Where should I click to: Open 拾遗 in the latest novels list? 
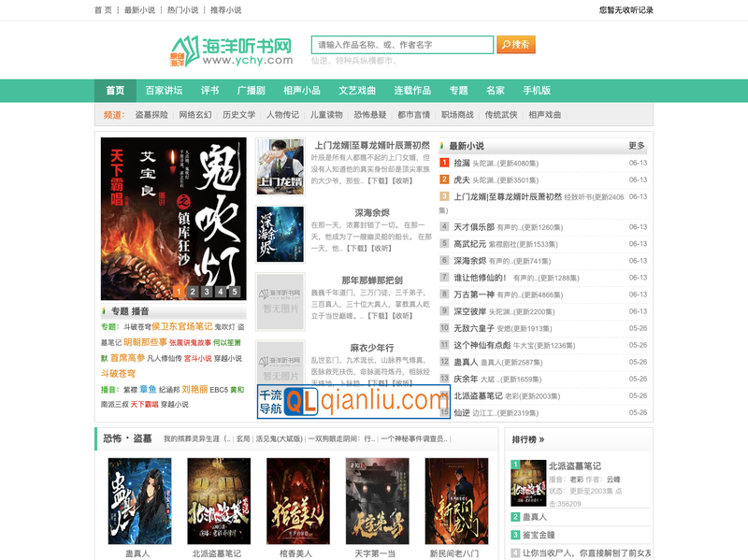462,164
